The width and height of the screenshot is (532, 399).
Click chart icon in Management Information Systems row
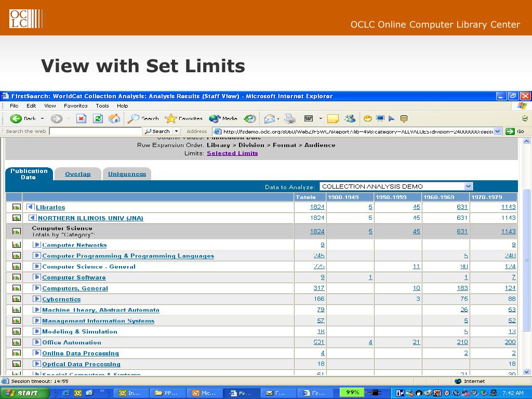pos(16,321)
